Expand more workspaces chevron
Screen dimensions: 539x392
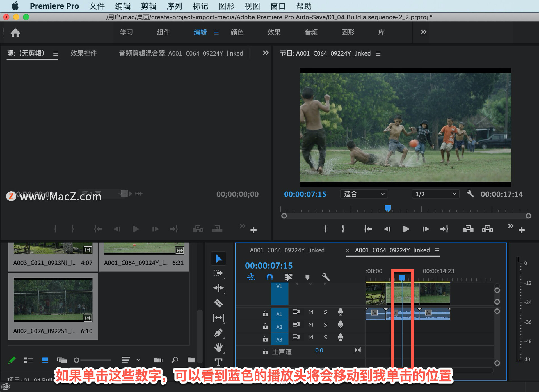click(424, 32)
